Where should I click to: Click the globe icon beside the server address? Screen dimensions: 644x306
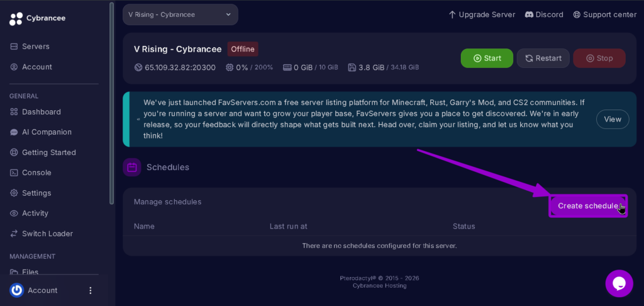tap(138, 67)
